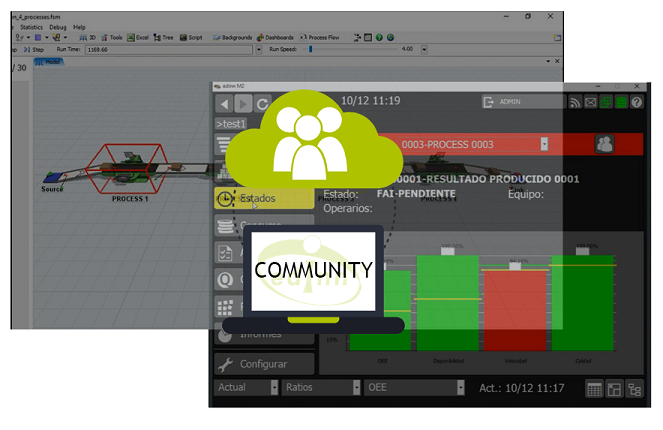
Task: Open the operators people icon on red bar
Action: [605, 144]
